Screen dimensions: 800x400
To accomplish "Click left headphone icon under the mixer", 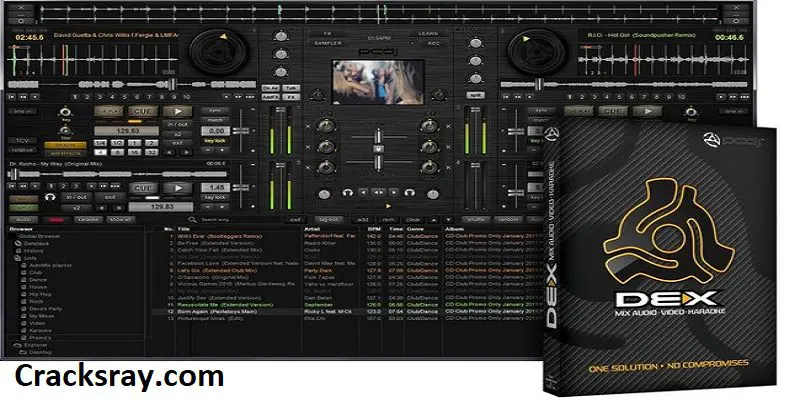I will point(347,193).
